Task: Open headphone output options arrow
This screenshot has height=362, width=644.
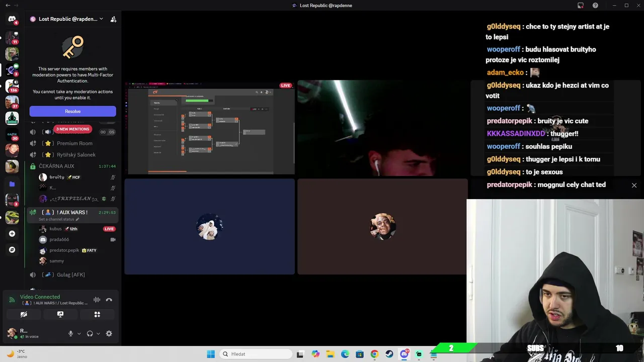Action: click(x=98, y=333)
